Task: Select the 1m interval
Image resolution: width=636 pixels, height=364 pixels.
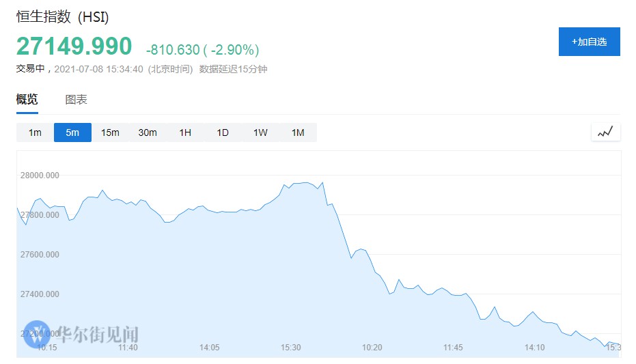Action: point(35,132)
